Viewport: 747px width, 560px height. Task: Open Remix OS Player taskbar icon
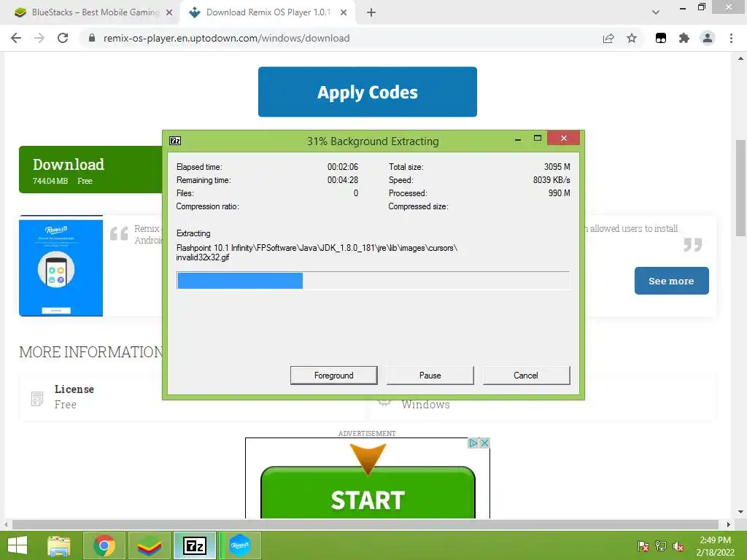tap(239, 545)
